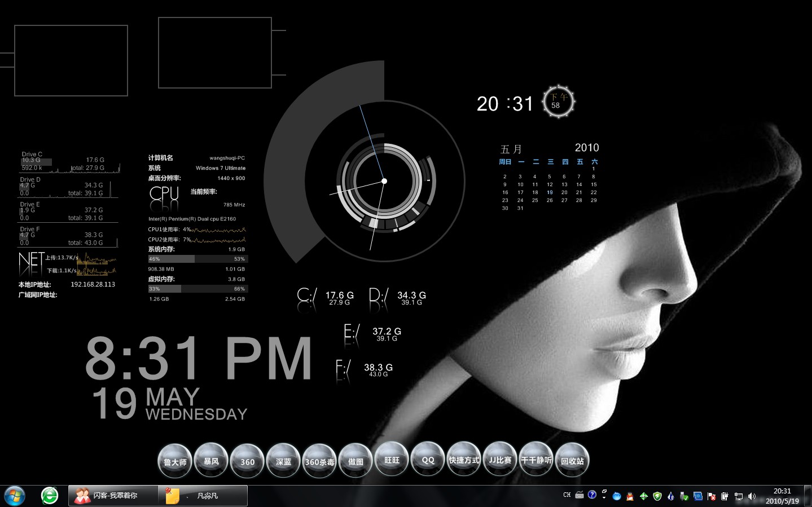Click calendar year 2010
This screenshot has height=507, width=812.
(x=587, y=148)
